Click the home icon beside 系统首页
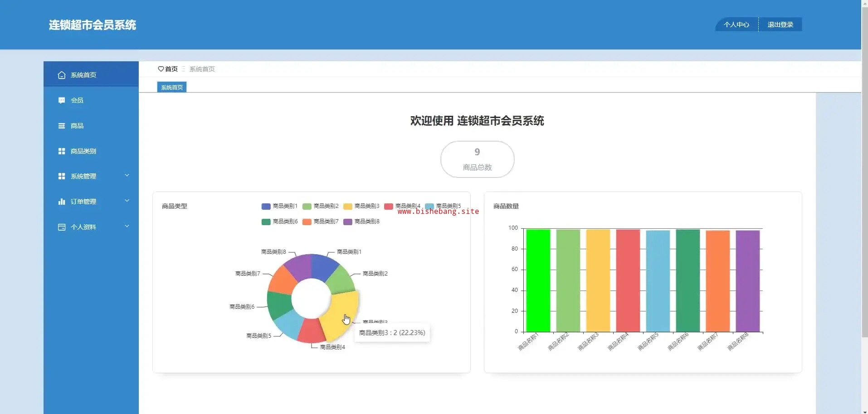The image size is (868, 414). (x=62, y=75)
